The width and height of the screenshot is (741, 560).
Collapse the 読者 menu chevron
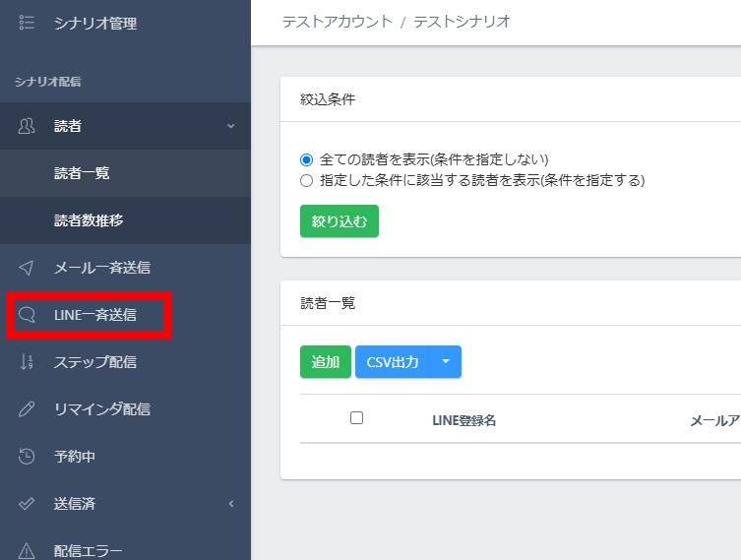pos(230,126)
